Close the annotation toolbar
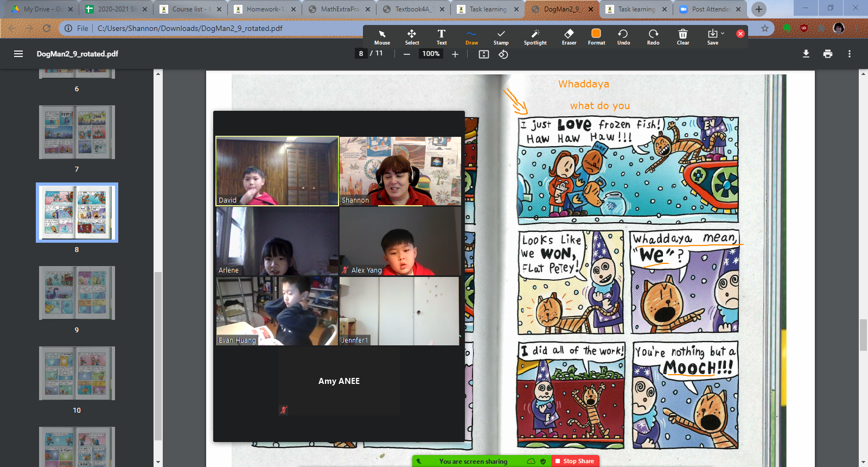The width and height of the screenshot is (868, 467). (740, 34)
